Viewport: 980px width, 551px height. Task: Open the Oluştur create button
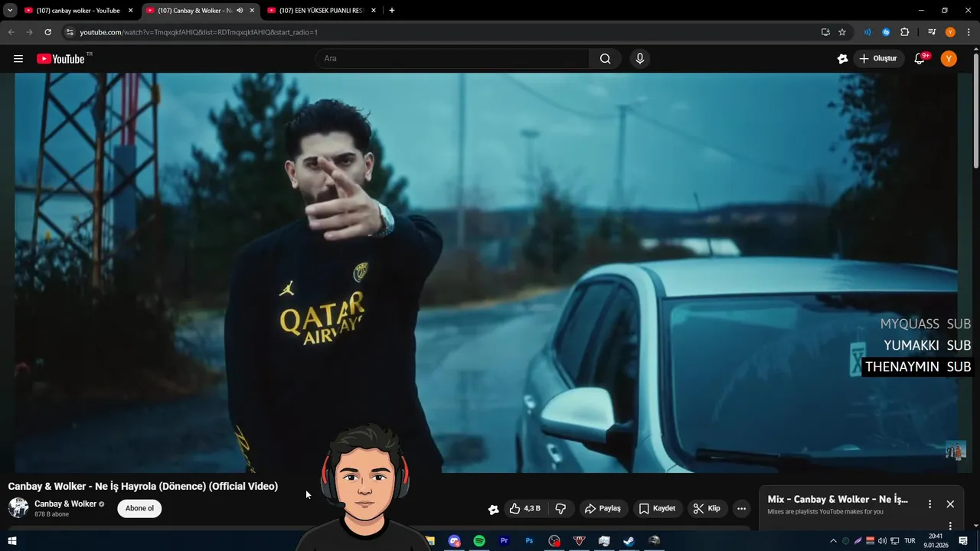tap(878, 59)
